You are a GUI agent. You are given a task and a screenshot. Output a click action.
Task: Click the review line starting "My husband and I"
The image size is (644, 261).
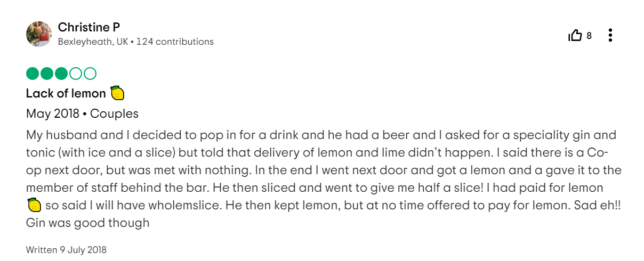pos(320,135)
